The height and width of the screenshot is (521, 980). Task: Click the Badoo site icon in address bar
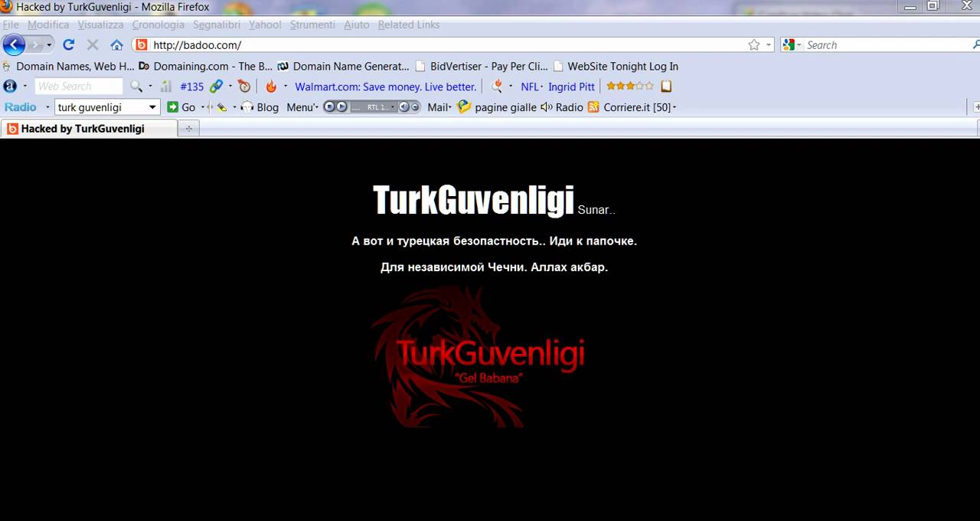click(x=142, y=45)
